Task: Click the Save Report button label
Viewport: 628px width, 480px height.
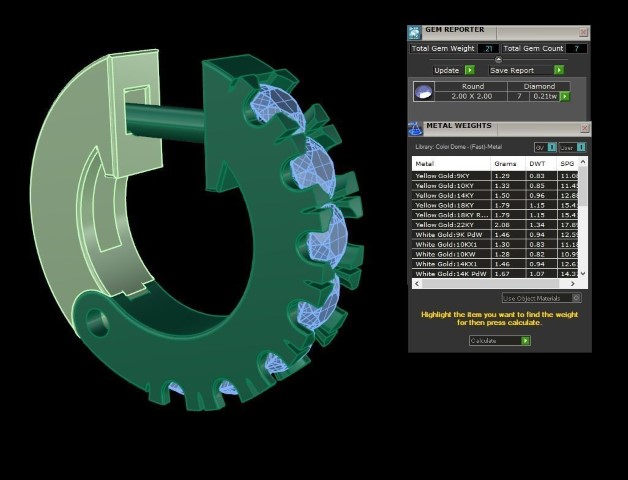Action: tap(511, 70)
